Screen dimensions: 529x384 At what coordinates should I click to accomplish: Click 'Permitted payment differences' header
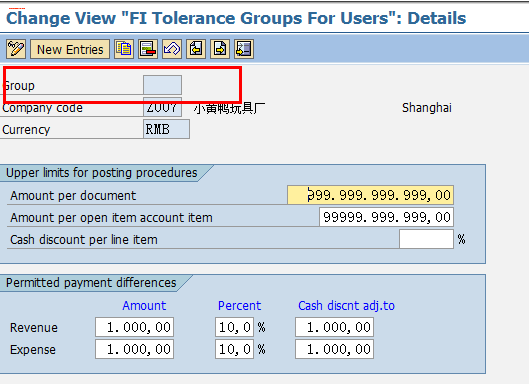91,283
